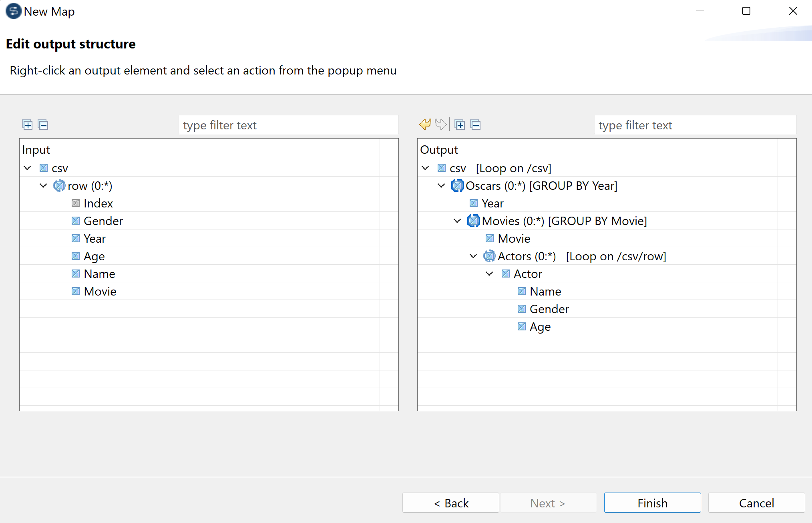Click the Output filter text field
Viewport: 812px width, 523px height.
point(695,125)
